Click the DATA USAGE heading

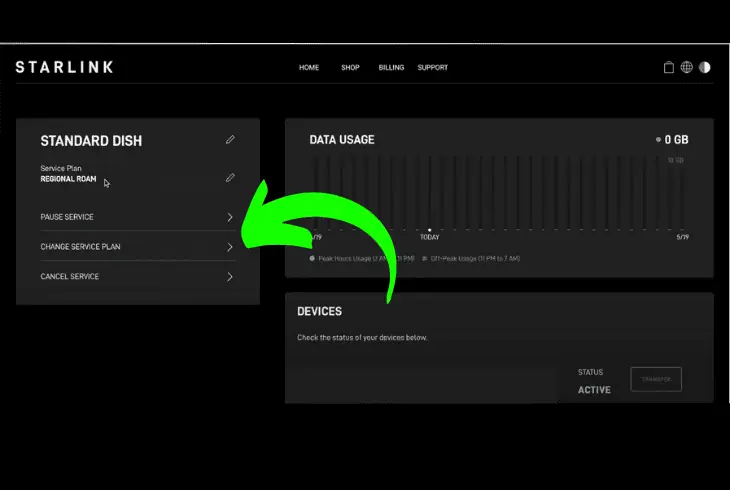[x=342, y=140]
